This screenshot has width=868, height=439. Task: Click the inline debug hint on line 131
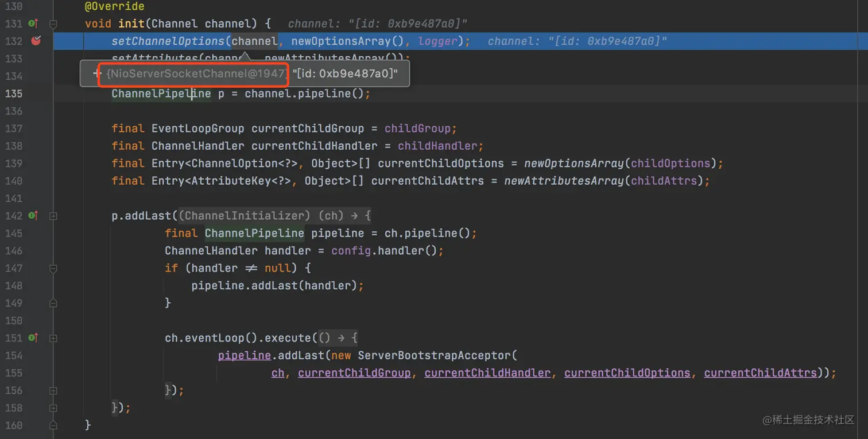coord(378,24)
